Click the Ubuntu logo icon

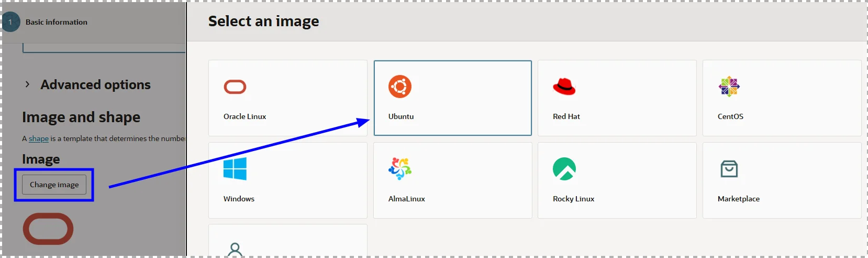pos(400,87)
